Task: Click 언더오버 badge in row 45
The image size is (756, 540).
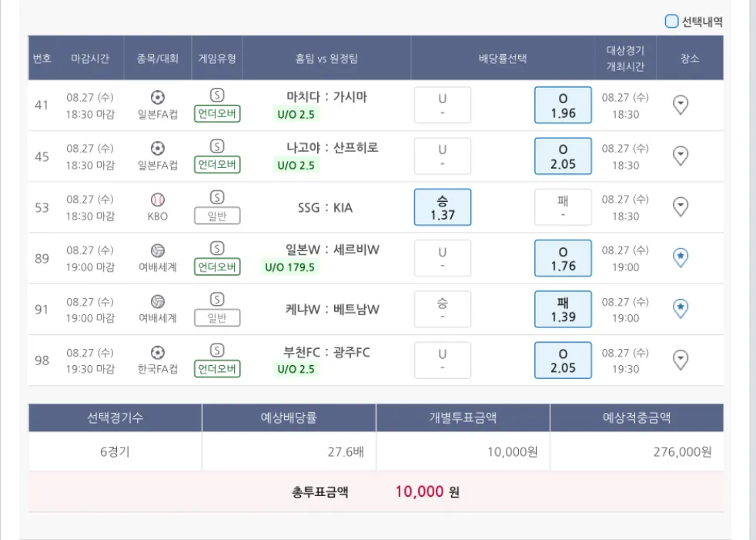Action: tap(217, 165)
